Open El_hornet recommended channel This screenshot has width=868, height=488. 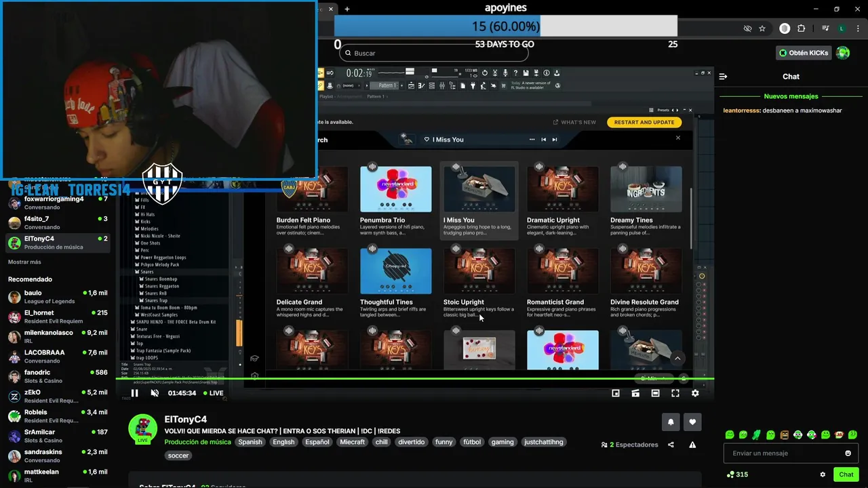57,317
